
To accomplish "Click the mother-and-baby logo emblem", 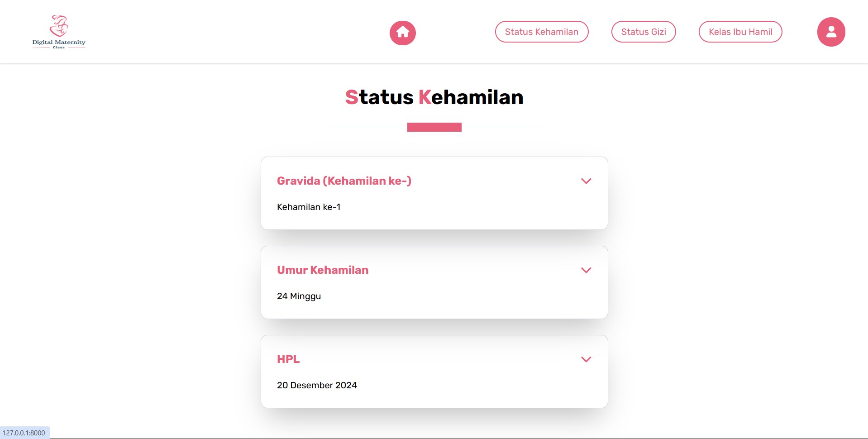I will pos(59,25).
